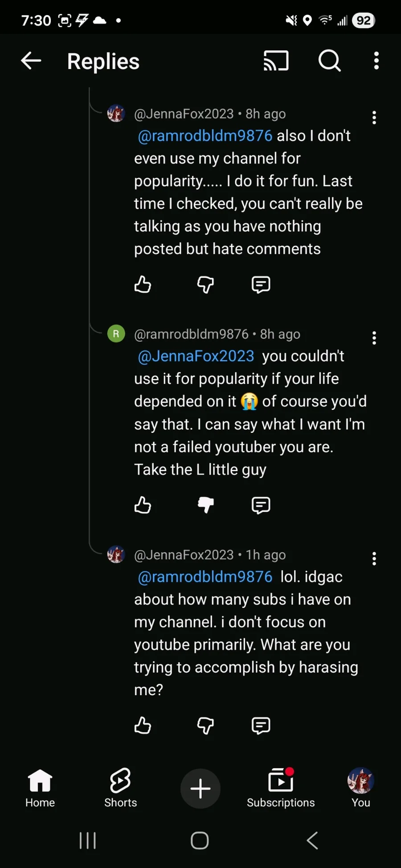Viewport: 401px width, 868px height.
Task: Open options for JennaFox2023's 8h ago reply
Action: [374, 118]
